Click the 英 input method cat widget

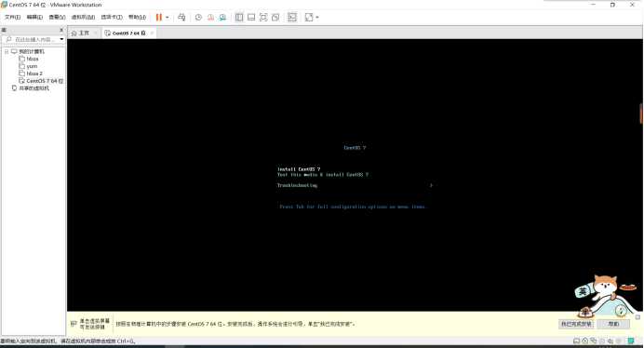click(x=583, y=292)
